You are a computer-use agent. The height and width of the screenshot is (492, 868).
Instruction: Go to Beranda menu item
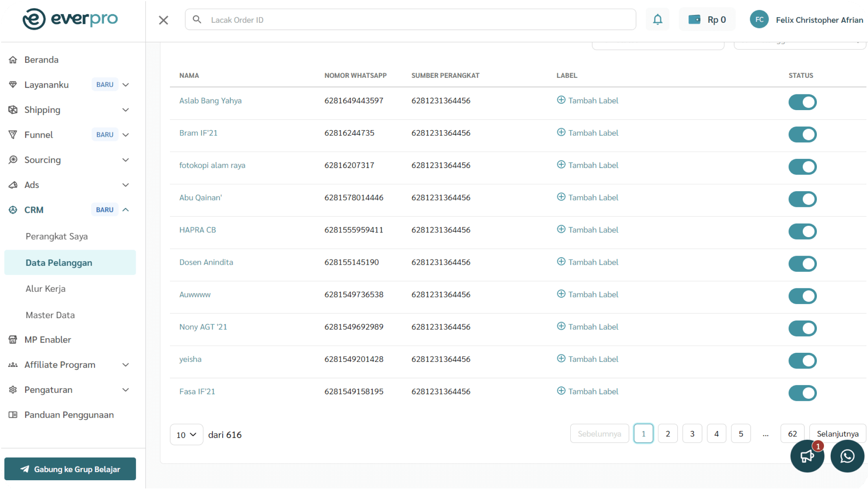click(x=41, y=60)
